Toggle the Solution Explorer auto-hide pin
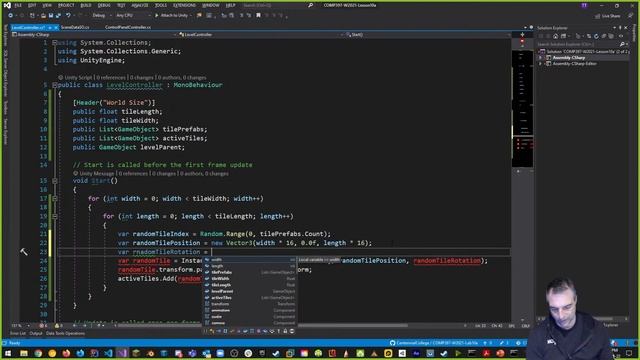 tap(620, 28)
